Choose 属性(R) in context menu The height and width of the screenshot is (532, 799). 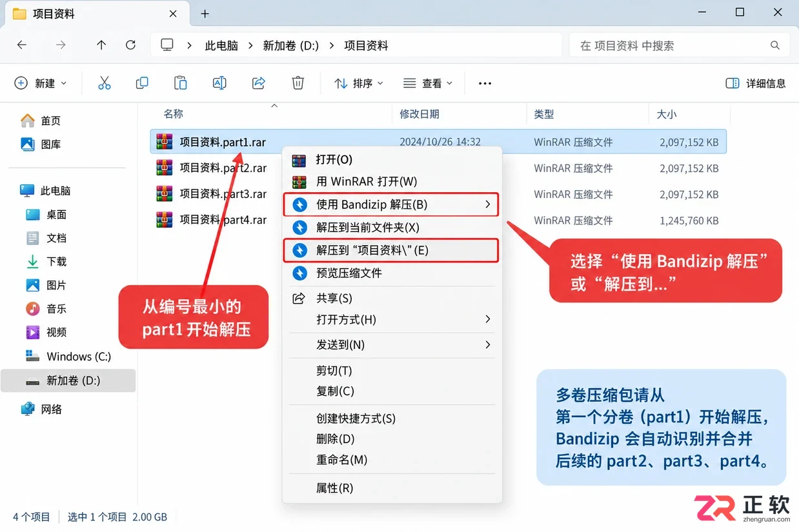[391, 488]
